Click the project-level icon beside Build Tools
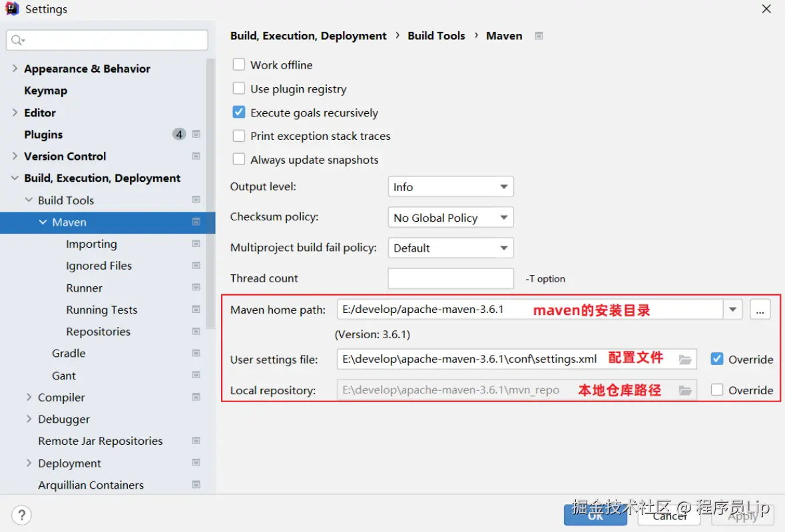Viewport: 785px width, 532px height. pyautogui.click(x=196, y=200)
